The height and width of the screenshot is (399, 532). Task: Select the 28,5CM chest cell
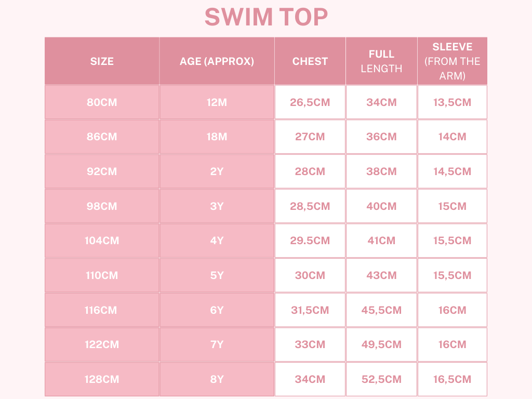pyautogui.click(x=310, y=206)
